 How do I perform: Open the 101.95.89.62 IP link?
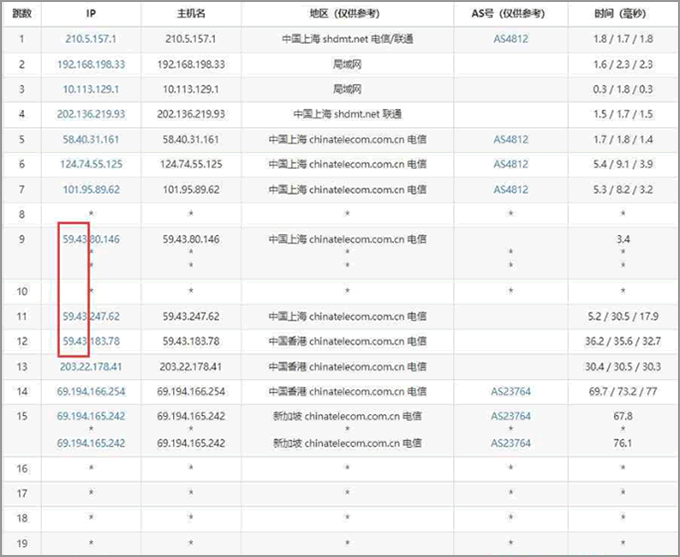[x=91, y=189]
